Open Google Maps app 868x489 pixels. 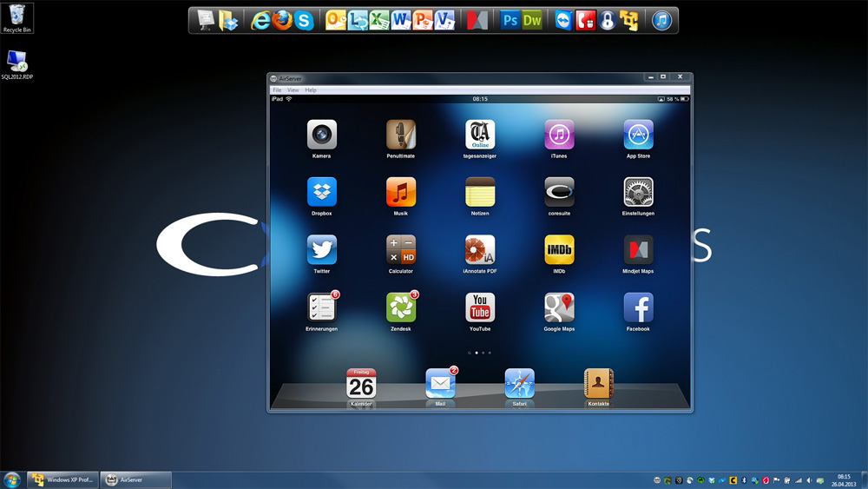point(559,307)
